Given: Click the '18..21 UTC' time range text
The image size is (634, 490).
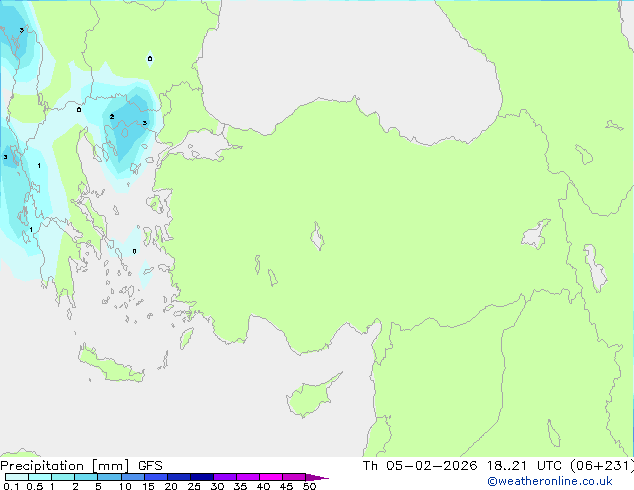Looking at the screenshot, I should pos(524,466).
